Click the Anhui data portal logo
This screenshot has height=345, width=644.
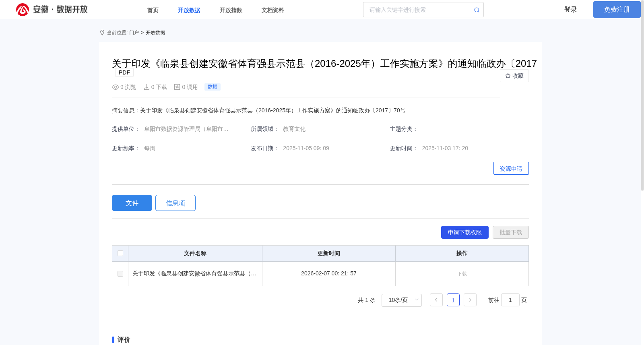coord(52,10)
